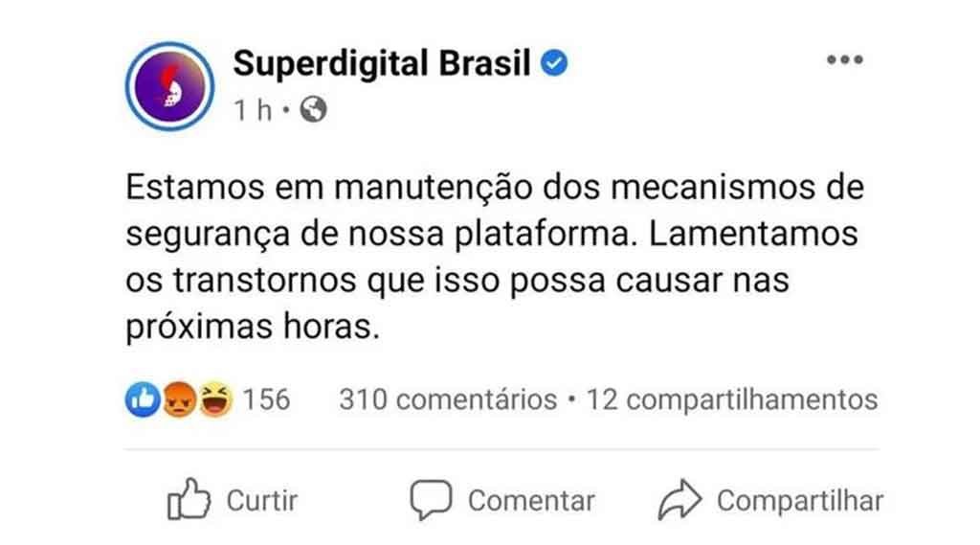Click the arrow Compartilhar icon
The image size is (980, 545).
point(680,500)
